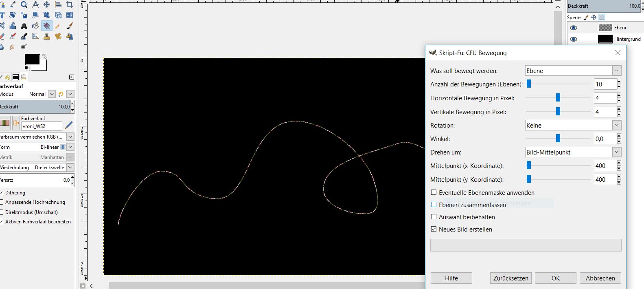Open the tool options panel menu arrow
This screenshot has height=289, width=644.
pyautogui.click(x=72, y=77)
